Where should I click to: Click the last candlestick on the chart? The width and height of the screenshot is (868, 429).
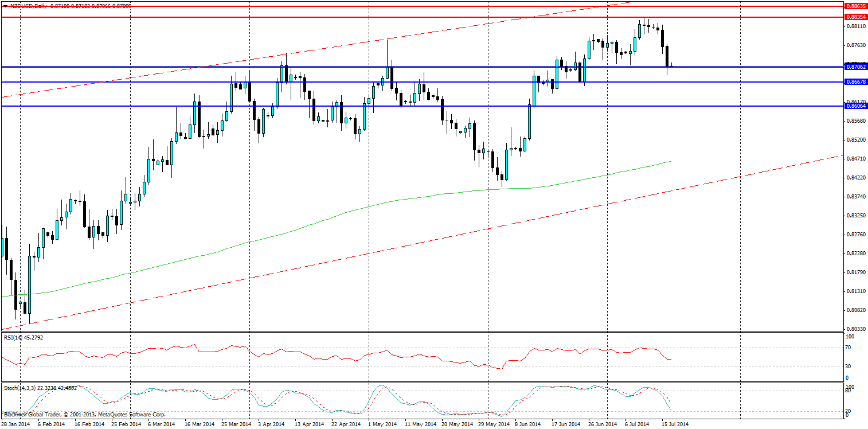coord(672,65)
